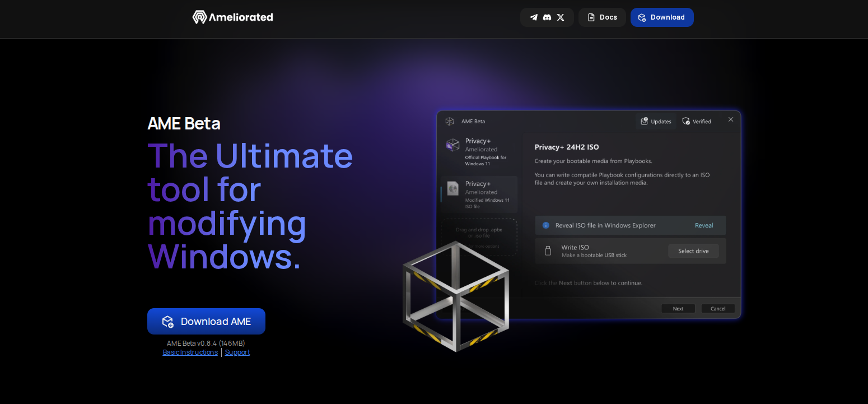
Task: Click the Cancel button in the AME preview
Action: [718, 309]
